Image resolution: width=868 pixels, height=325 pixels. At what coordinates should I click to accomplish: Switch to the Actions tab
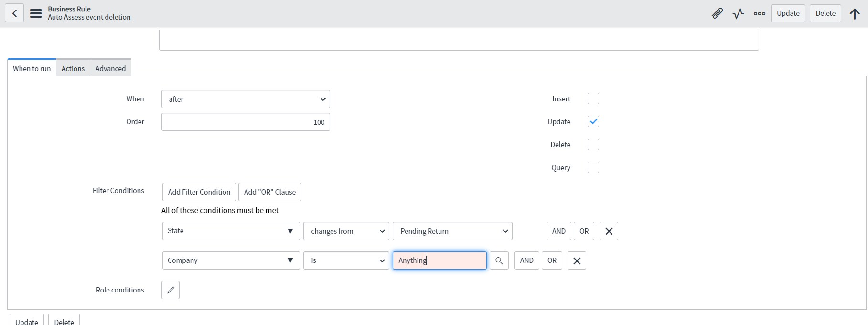[73, 68]
